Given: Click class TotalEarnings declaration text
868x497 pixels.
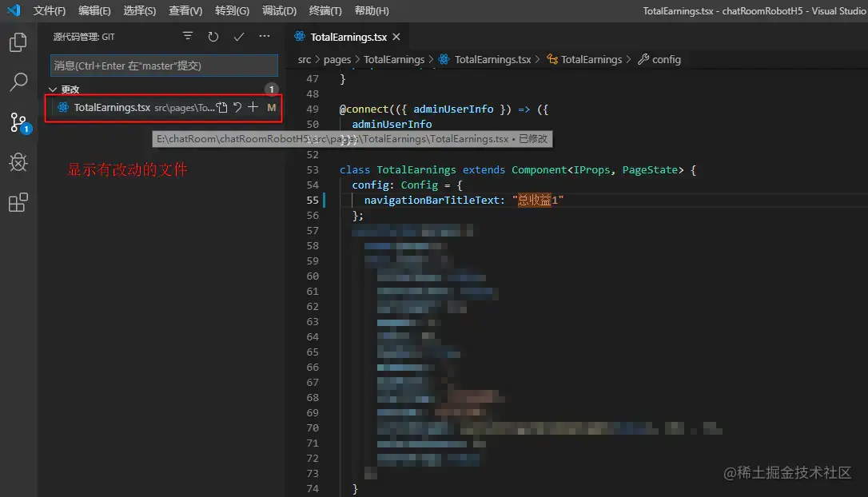Looking at the screenshot, I should [x=397, y=170].
